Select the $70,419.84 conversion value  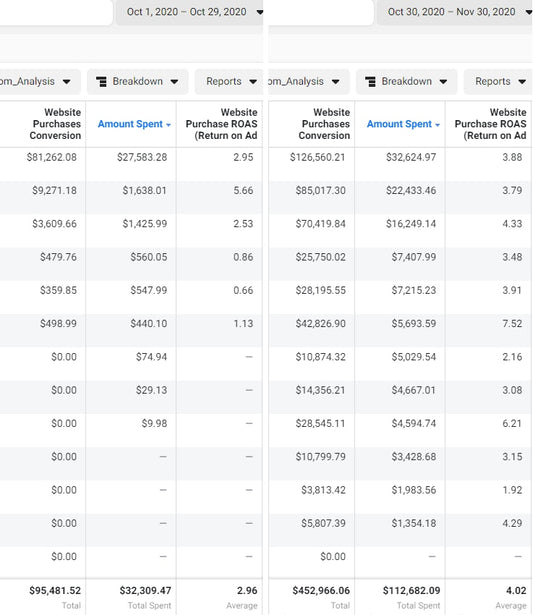321,224
